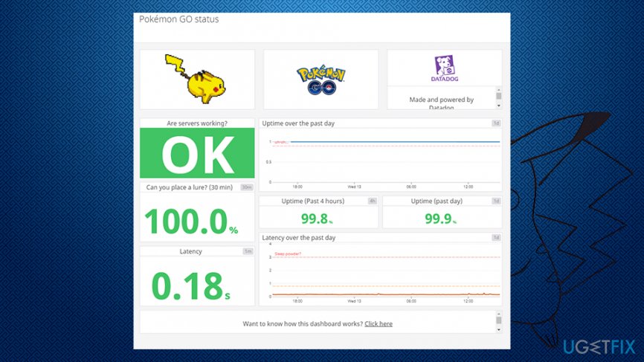Click the orange latency line in the chart
The width and height of the screenshot is (644, 362).
tap(386, 294)
